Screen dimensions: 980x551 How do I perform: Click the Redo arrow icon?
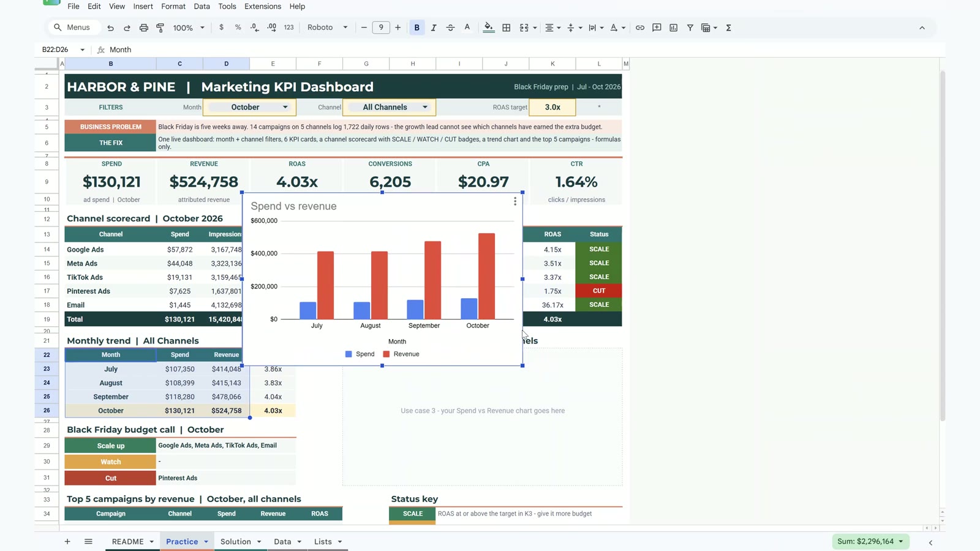127,28
